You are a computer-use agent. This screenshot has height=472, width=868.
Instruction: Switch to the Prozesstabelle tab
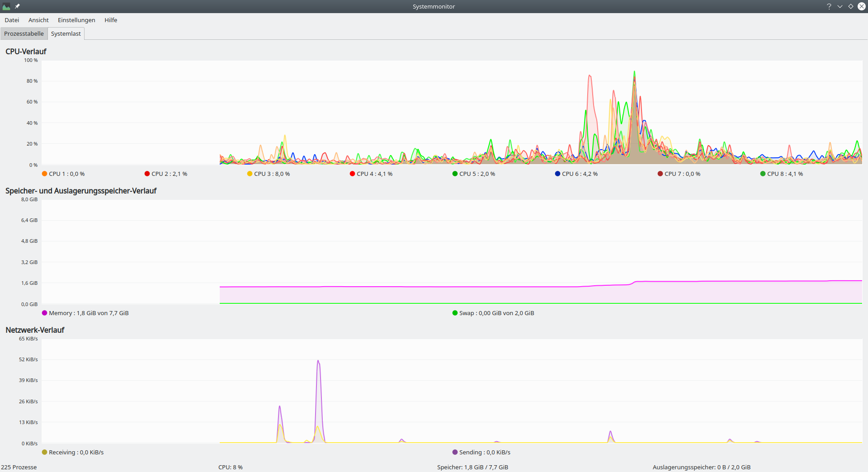point(24,33)
